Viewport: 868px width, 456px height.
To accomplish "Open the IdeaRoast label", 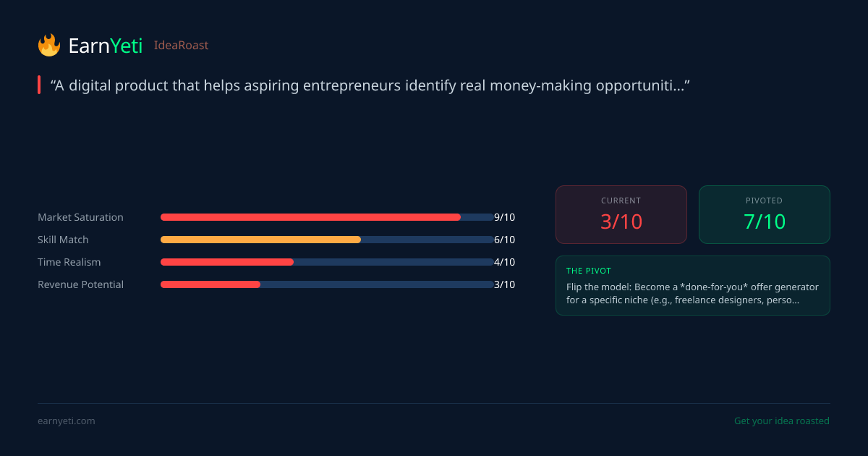I will coord(181,46).
